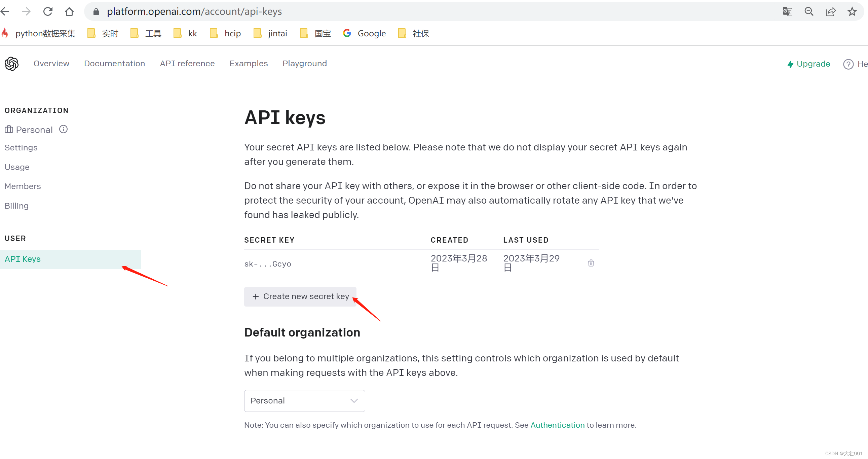Image resolution: width=868 pixels, height=459 pixels.
Task: Select the API reference tab
Action: click(187, 63)
